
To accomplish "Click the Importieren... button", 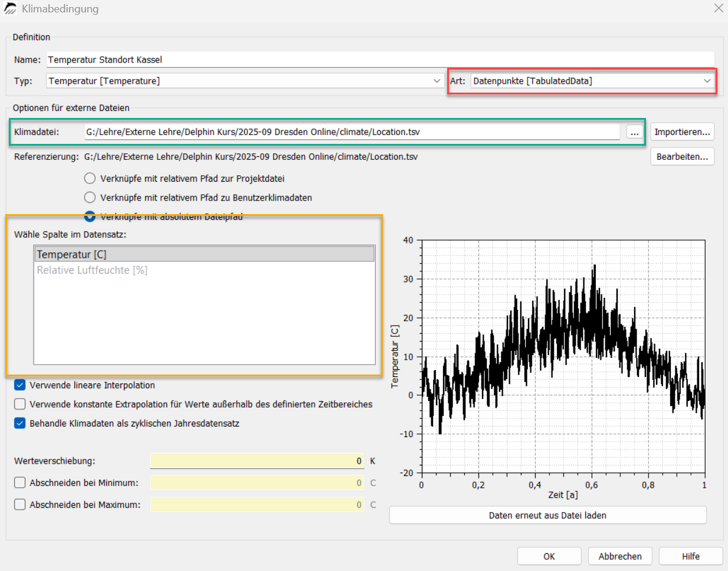I will pyautogui.click(x=682, y=132).
